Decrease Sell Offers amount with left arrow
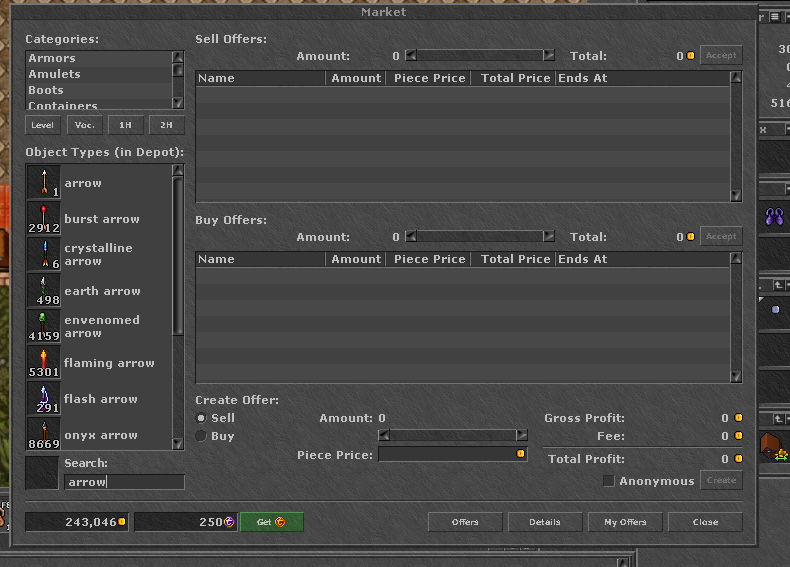 click(411, 55)
